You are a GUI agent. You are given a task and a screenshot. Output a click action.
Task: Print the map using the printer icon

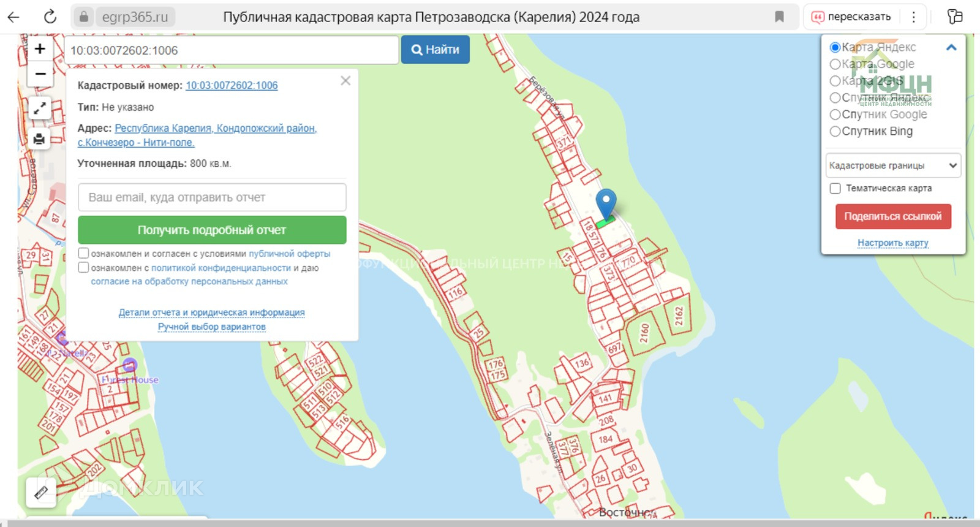click(40, 139)
